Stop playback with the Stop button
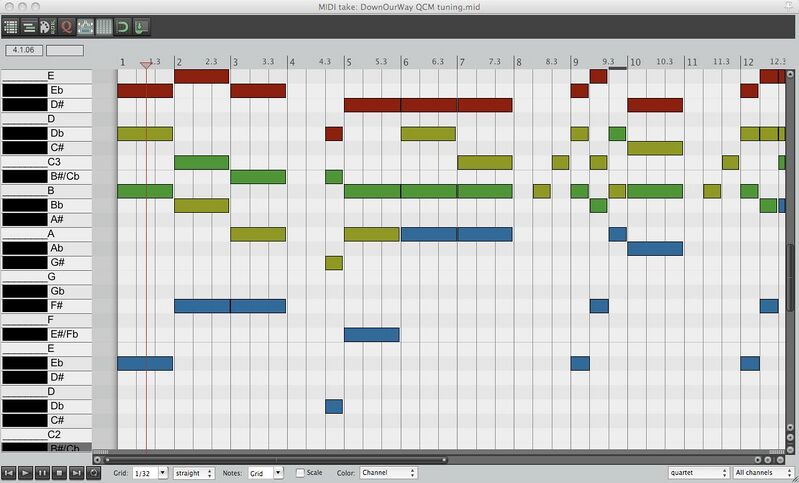Screen dimensions: 799x483 click(x=59, y=473)
